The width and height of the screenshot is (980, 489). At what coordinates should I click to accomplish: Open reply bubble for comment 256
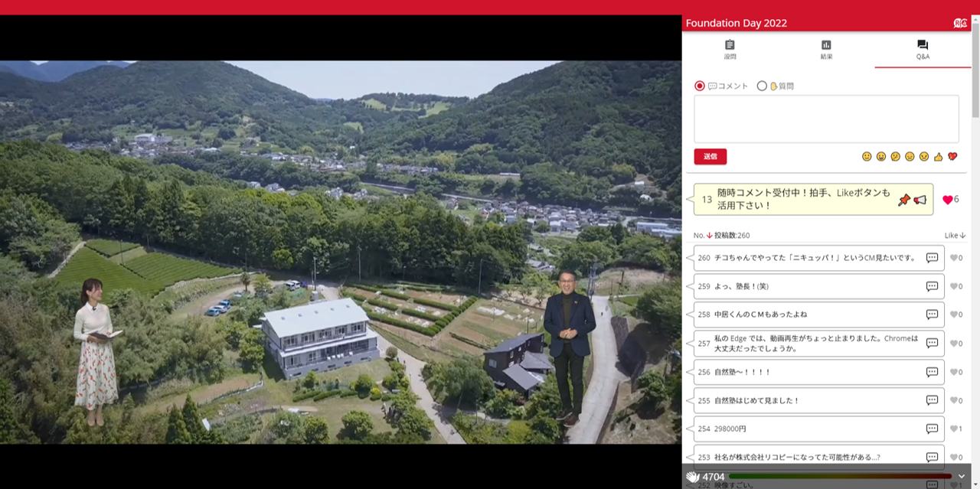point(932,372)
